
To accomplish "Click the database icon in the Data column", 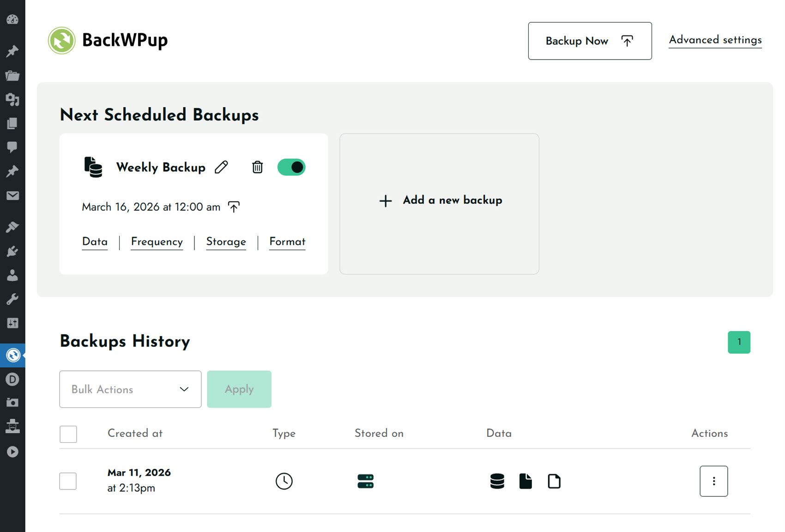I will pyautogui.click(x=497, y=481).
